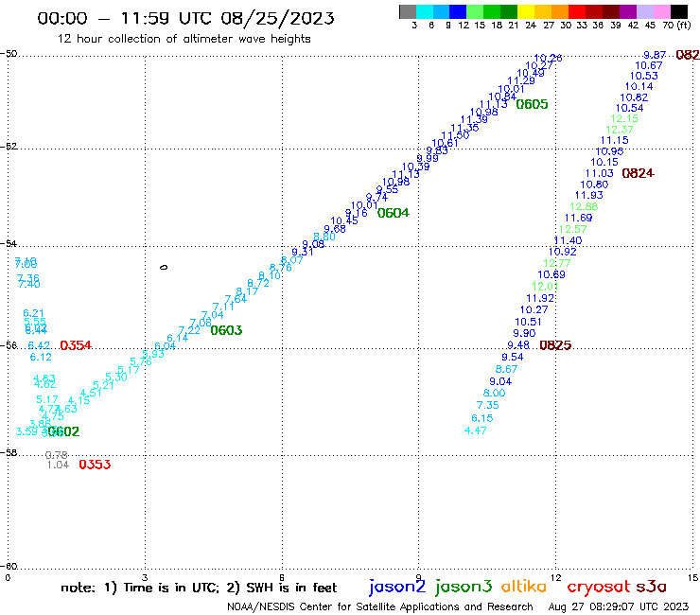Click the red time label 0353
This screenshot has width=700, height=615.
[x=95, y=465]
